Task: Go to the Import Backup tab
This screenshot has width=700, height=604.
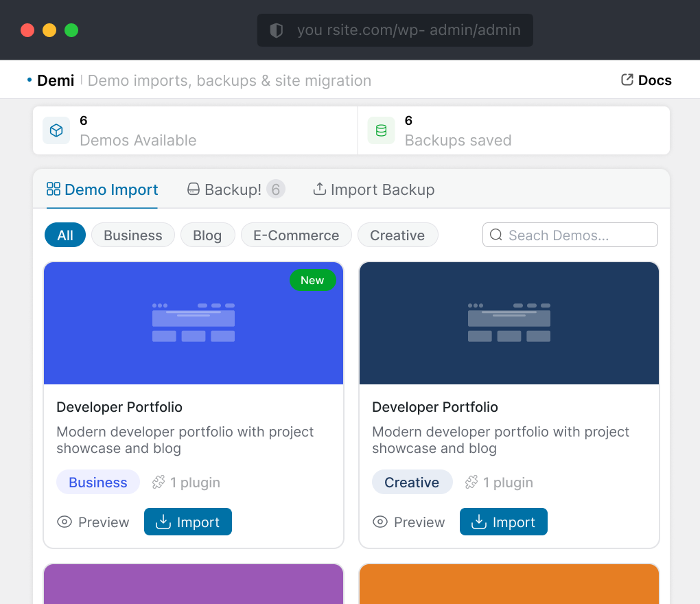Action: coord(373,189)
